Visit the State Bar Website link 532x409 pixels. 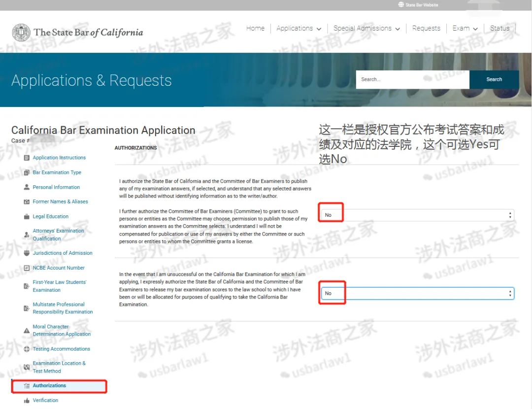(x=422, y=5)
